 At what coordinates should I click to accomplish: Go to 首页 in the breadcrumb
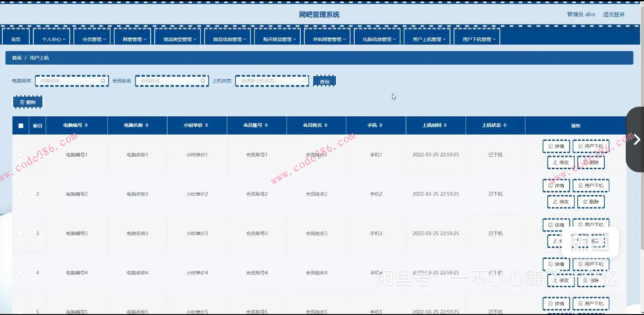(x=16, y=58)
